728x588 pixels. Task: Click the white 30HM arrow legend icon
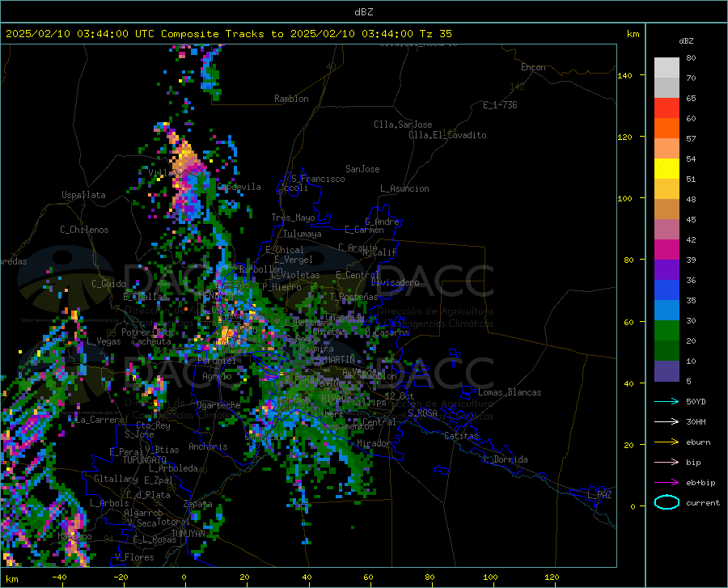[667, 421]
